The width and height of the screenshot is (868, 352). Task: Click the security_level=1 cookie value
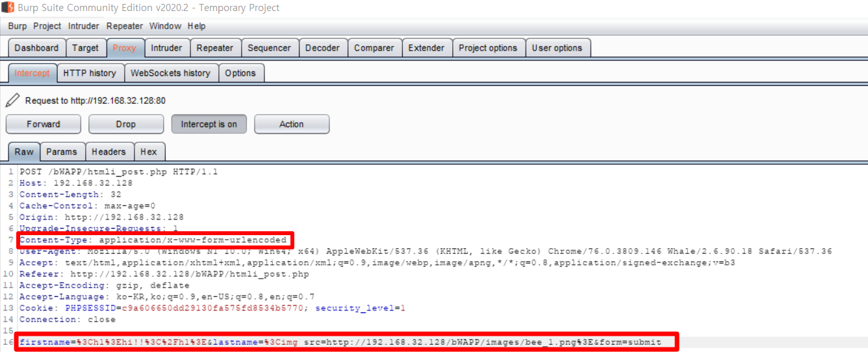pos(361,308)
